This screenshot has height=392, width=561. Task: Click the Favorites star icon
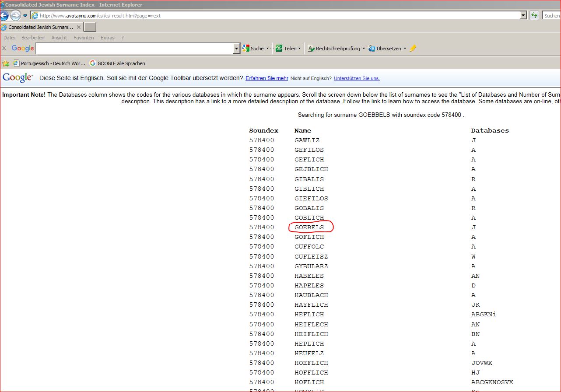click(x=5, y=63)
